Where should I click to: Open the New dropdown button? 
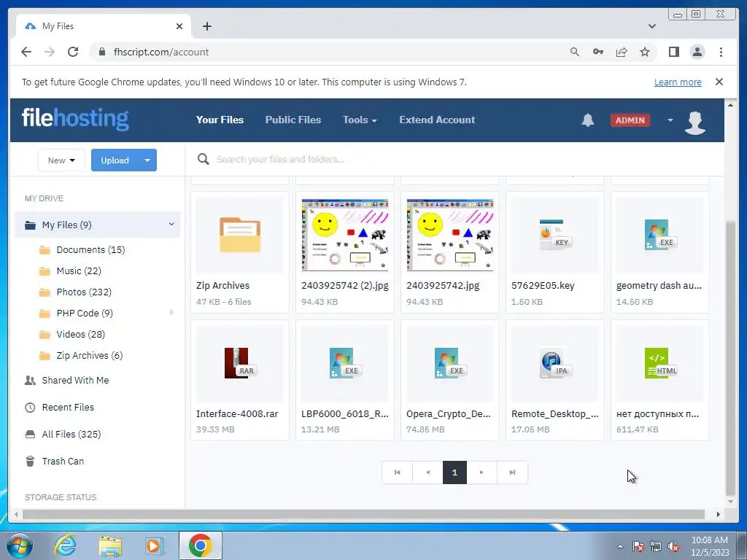tap(61, 160)
